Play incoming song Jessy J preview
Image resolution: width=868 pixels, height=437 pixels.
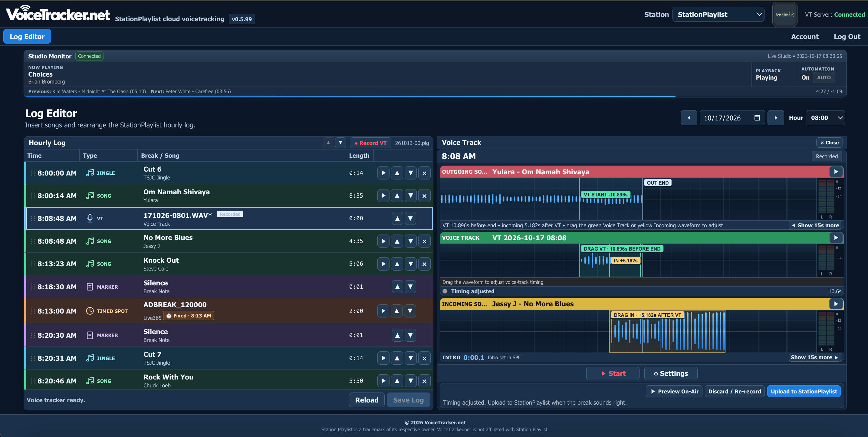(836, 304)
